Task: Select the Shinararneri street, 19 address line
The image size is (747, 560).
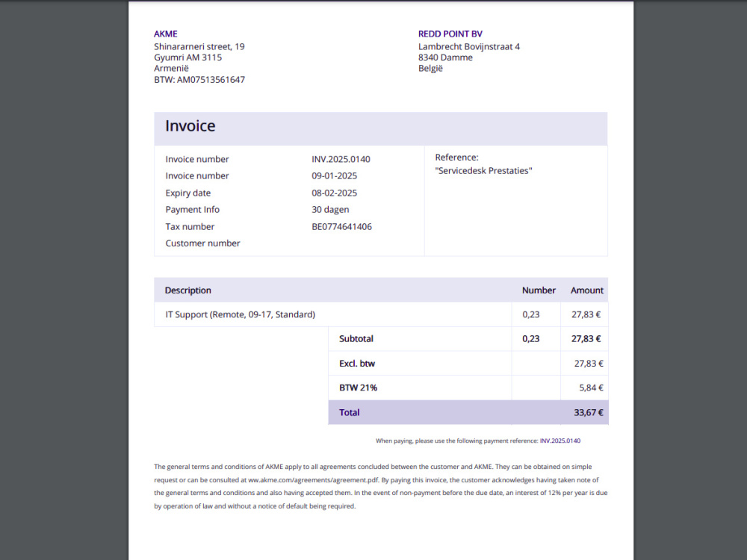Action: tap(199, 46)
